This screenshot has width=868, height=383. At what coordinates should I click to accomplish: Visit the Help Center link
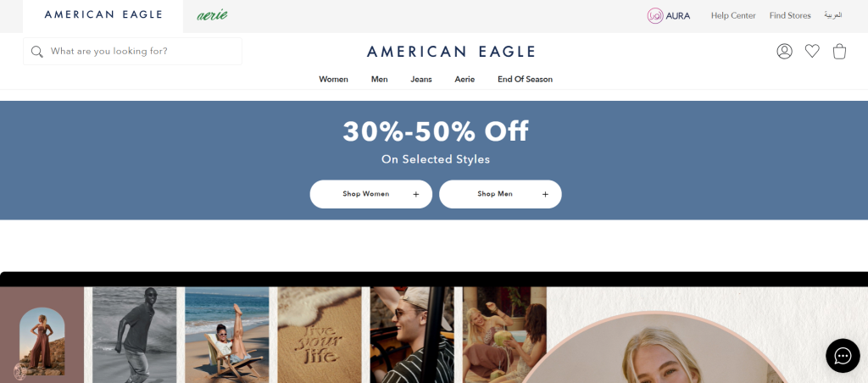point(733,15)
